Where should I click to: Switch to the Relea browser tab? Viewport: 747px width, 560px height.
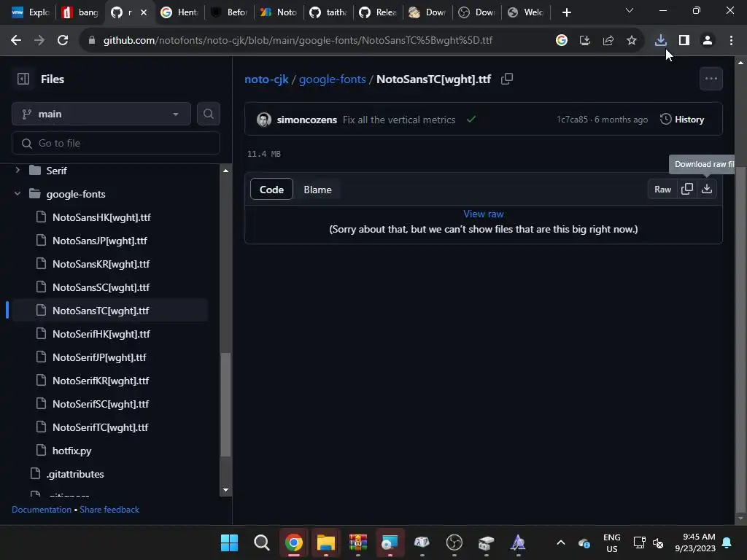click(x=379, y=12)
